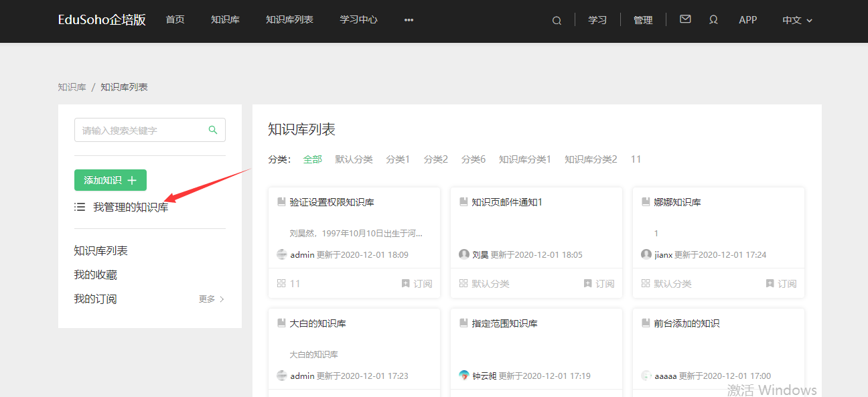This screenshot has height=397, width=868.
Task: Click APP in the top navbar
Action: [748, 20]
